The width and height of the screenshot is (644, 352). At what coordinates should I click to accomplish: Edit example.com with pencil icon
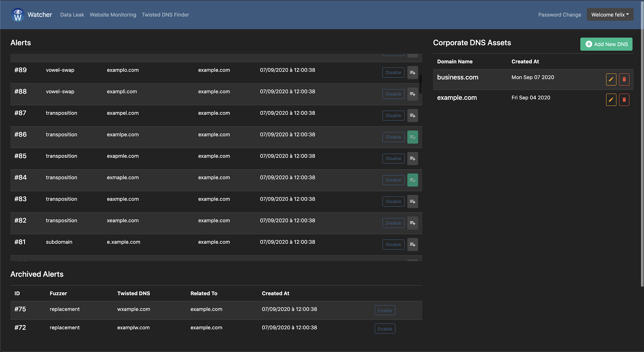pos(611,100)
